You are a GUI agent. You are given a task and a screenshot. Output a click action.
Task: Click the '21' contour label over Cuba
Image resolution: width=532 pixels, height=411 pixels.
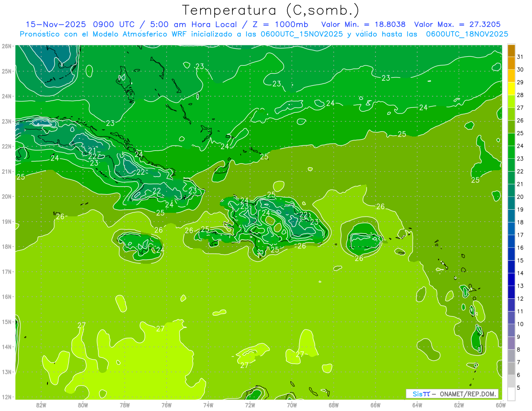click(92, 150)
